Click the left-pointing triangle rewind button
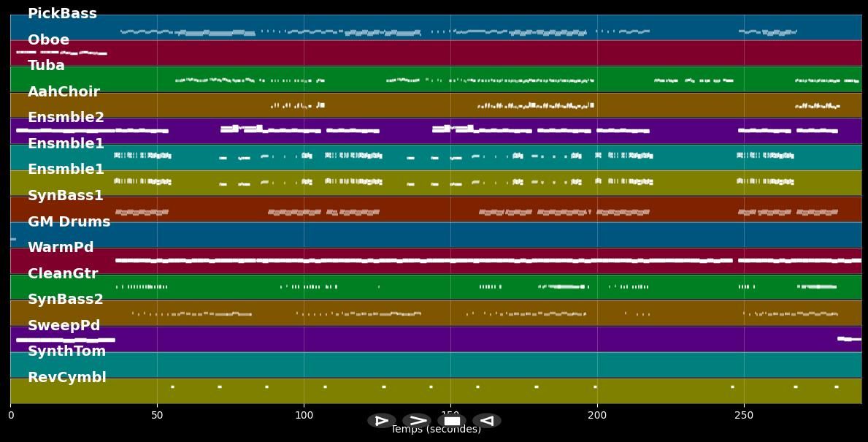Viewport: 868px width, 442px height. pyautogui.click(x=486, y=421)
